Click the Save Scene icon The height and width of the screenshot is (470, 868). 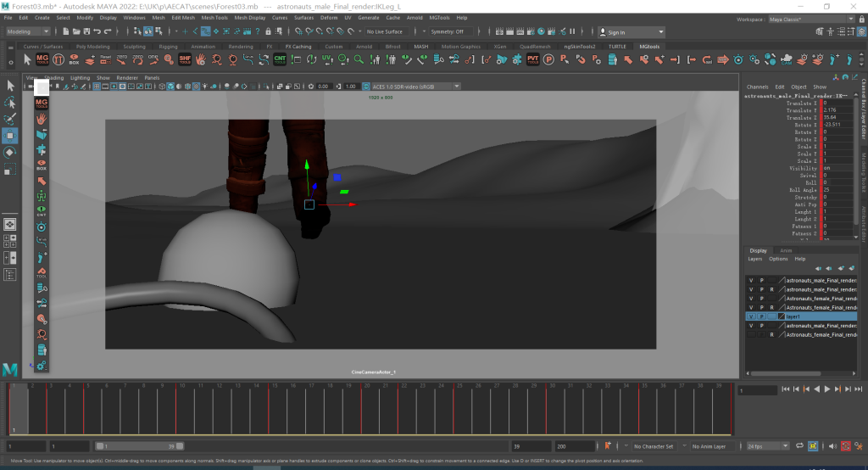[x=86, y=31]
